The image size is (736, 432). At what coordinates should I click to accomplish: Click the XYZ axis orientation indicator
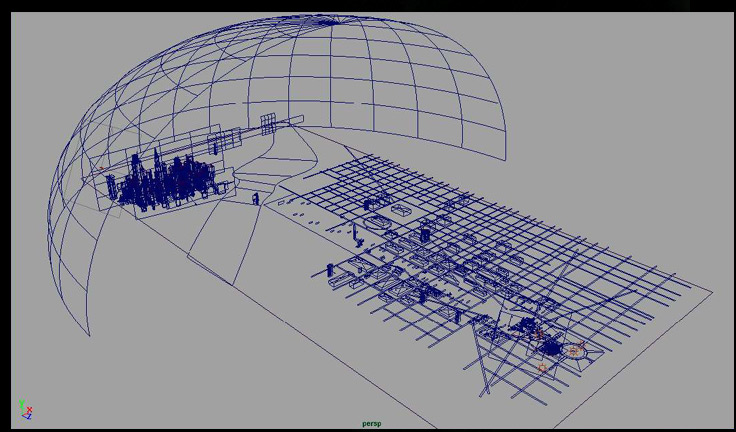point(25,409)
